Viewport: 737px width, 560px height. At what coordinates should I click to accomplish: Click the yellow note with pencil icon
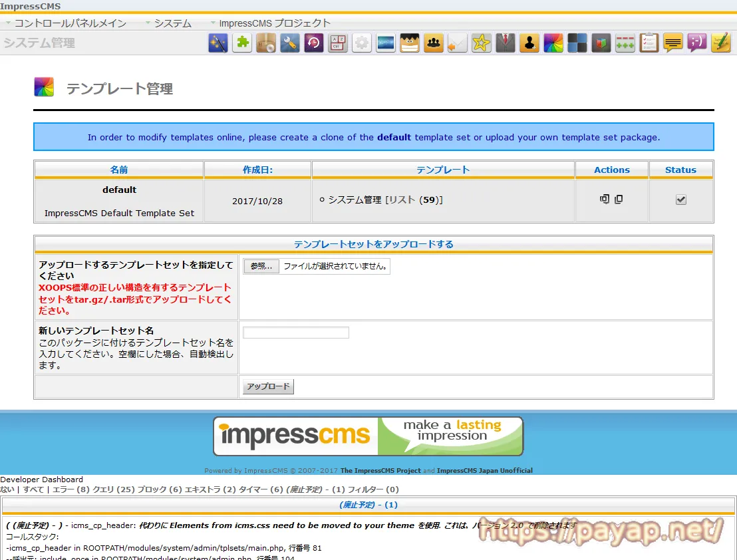click(722, 43)
